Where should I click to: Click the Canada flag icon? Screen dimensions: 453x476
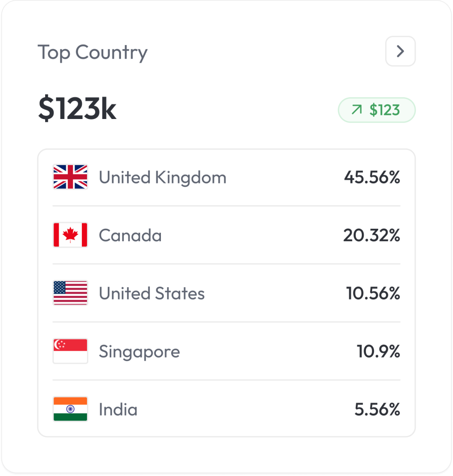[70, 235]
